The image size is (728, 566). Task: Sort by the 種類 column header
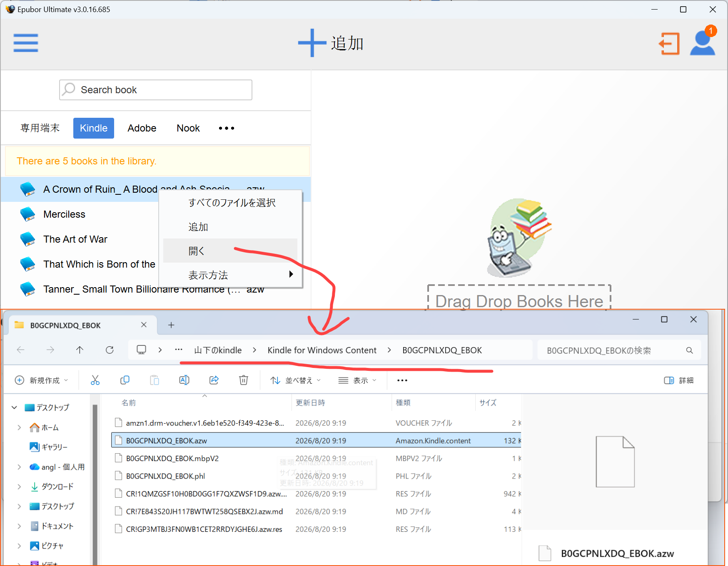(403, 403)
